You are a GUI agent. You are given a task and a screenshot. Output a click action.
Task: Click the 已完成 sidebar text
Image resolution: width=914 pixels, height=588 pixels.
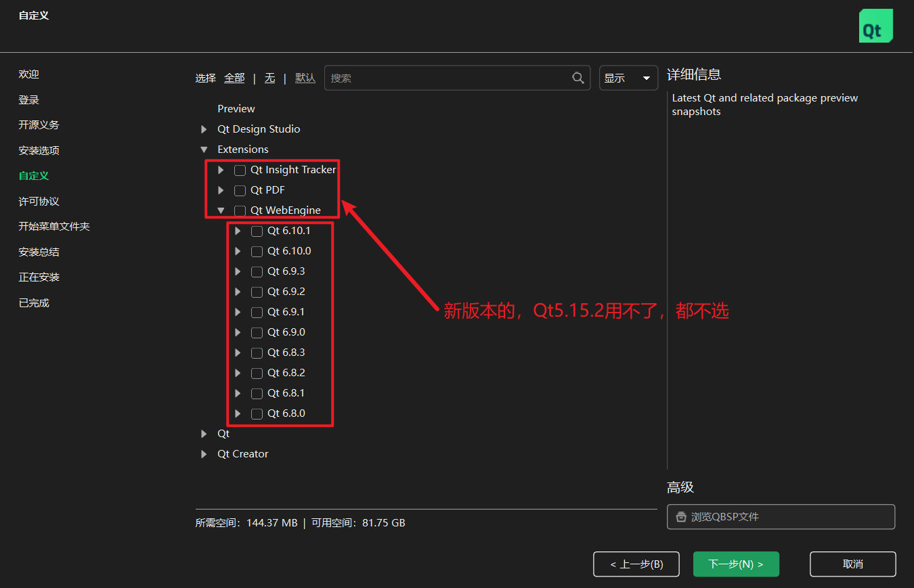(x=34, y=303)
